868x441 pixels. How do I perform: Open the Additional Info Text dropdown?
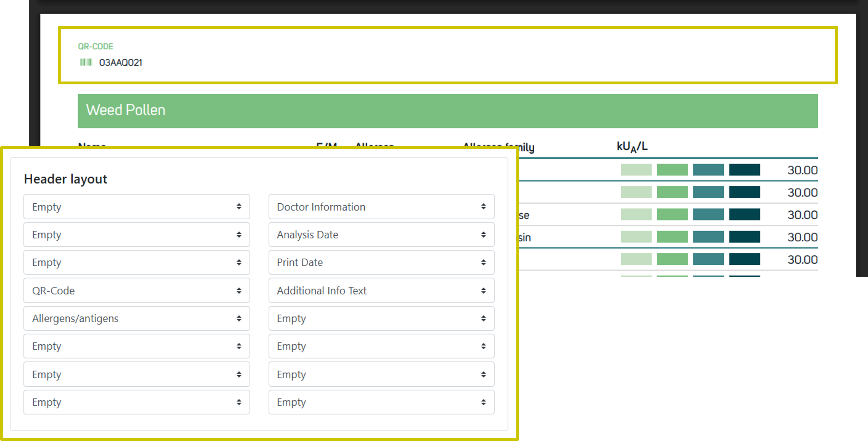click(381, 290)
